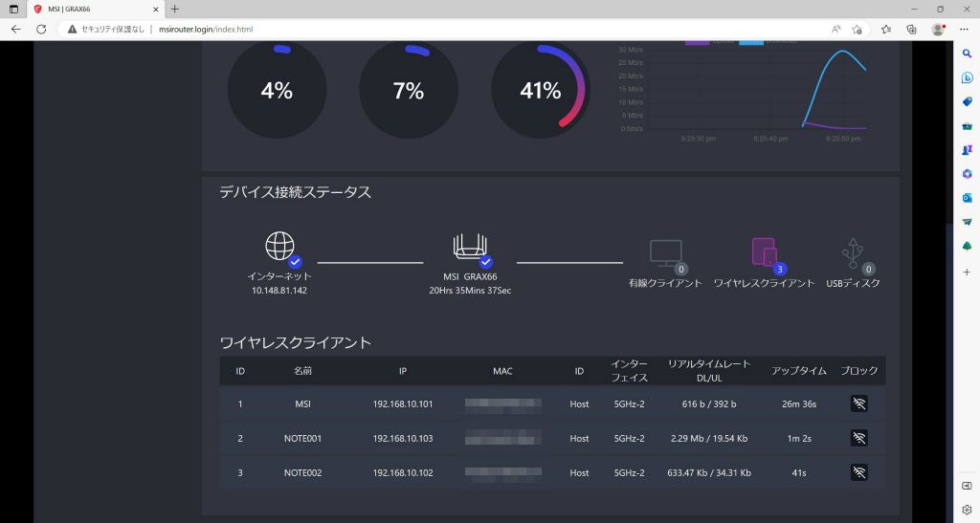Image resolution: width=980 pixels, height=523 pixels.
Task: Click the Internet globe status icon
Action: click(279, 246)
